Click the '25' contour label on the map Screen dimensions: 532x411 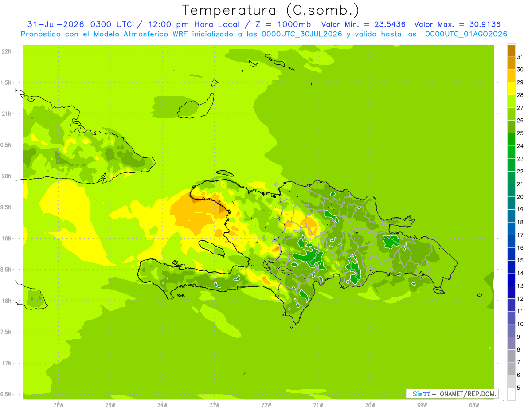(x=309, y=244)
